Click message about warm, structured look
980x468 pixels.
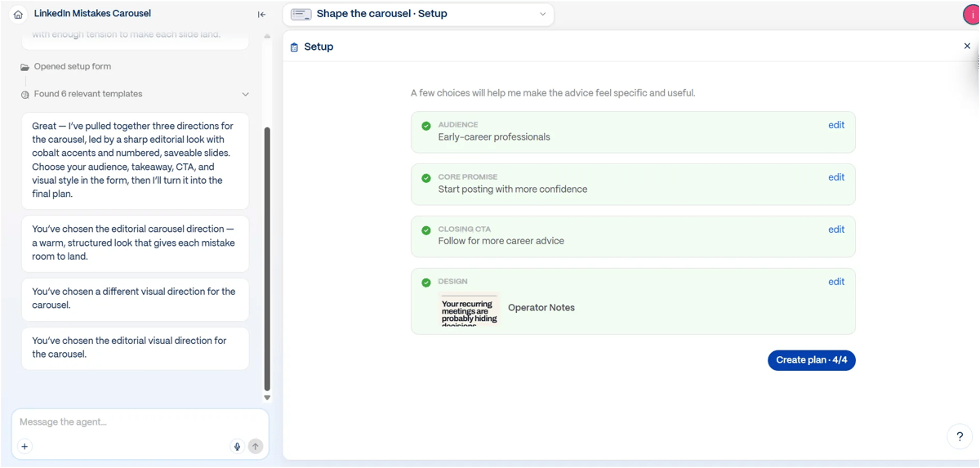tap(136, 243)
